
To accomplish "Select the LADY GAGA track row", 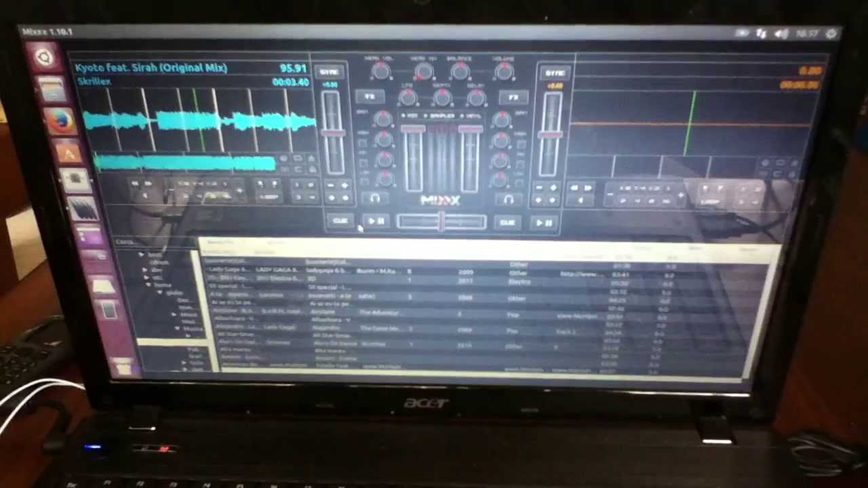I will [488, 271].
